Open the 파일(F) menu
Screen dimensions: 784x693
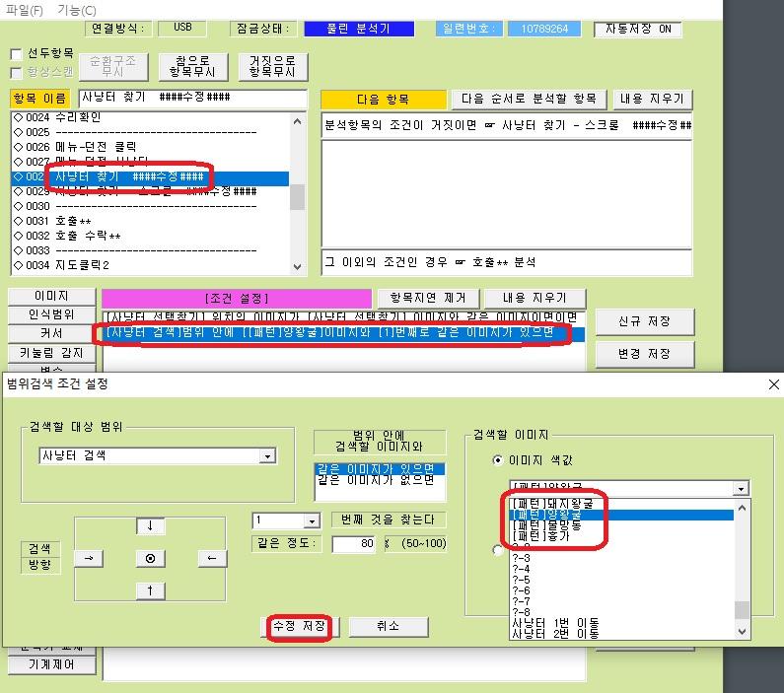tap(26, 10)
